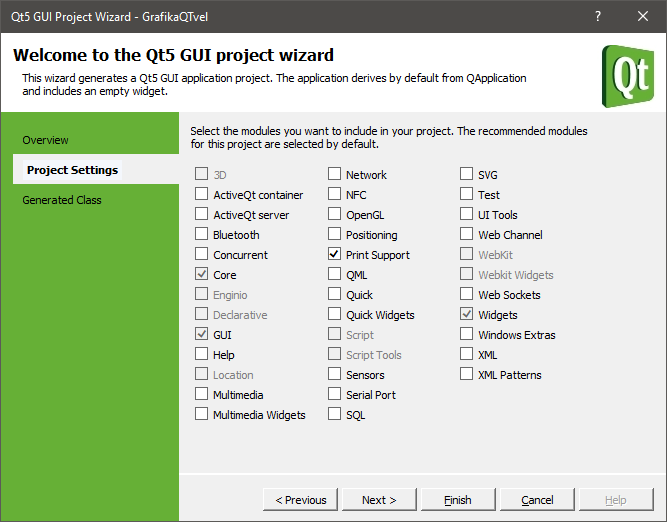Image resolution: width=667 pixels, height=522 pixels.
Task: Click the green Qt logo icon
Action: 628,77
